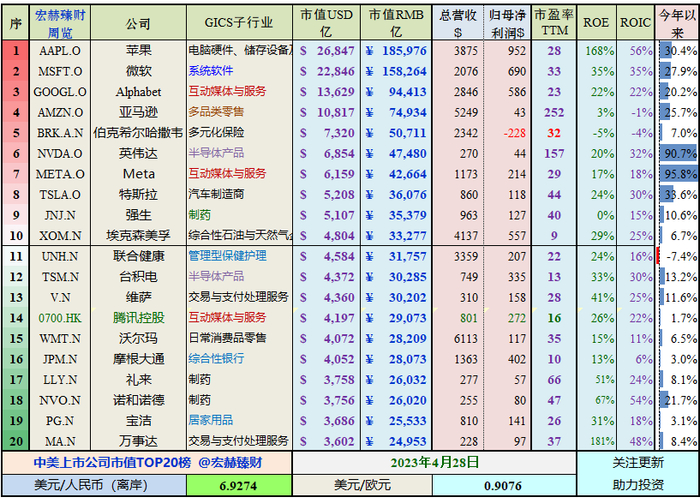The height and width of the screenshot is (498, 700).
Task: Select the NVDA.O ticker cell
Action: (60, 154)
